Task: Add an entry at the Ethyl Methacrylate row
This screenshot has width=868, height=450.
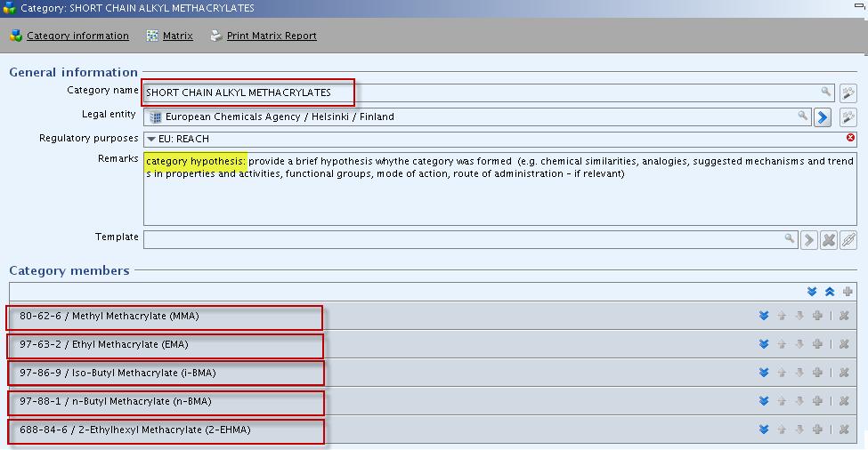Action: pos(817,344)
